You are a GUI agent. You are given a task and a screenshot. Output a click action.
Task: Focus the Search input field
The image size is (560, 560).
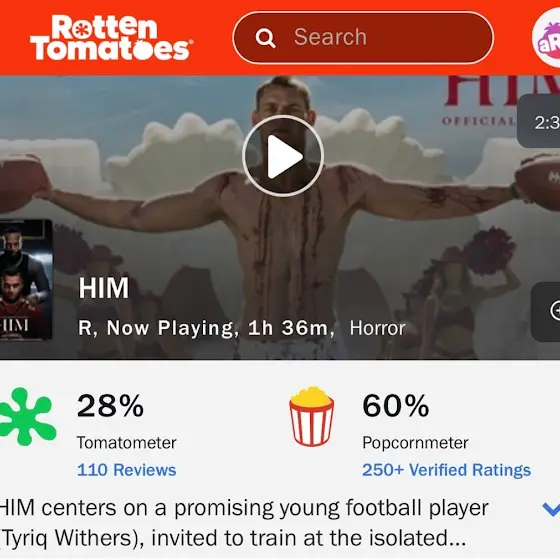pyautogui.click(x=363, y=38)
